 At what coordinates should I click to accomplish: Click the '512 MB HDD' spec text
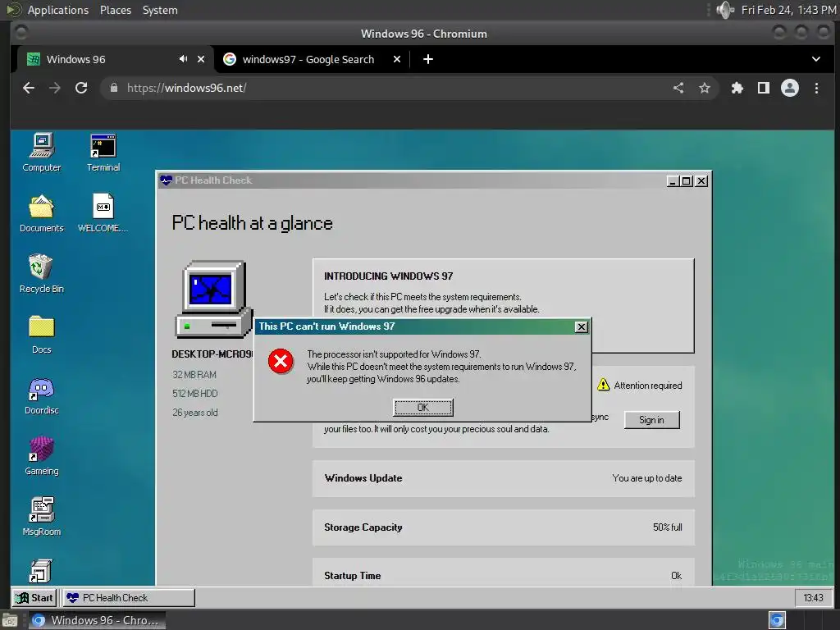point(195,394)
